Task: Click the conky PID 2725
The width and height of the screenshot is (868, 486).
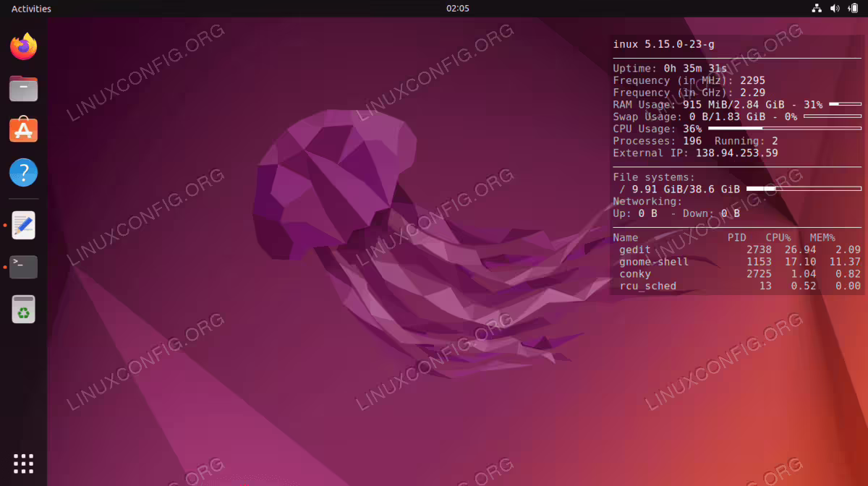Action: (759, 274)
